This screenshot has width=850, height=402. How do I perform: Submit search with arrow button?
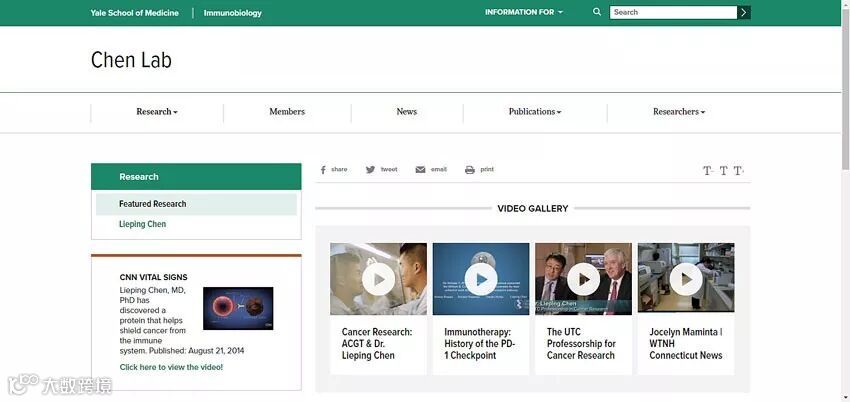[x=744, y=12]
